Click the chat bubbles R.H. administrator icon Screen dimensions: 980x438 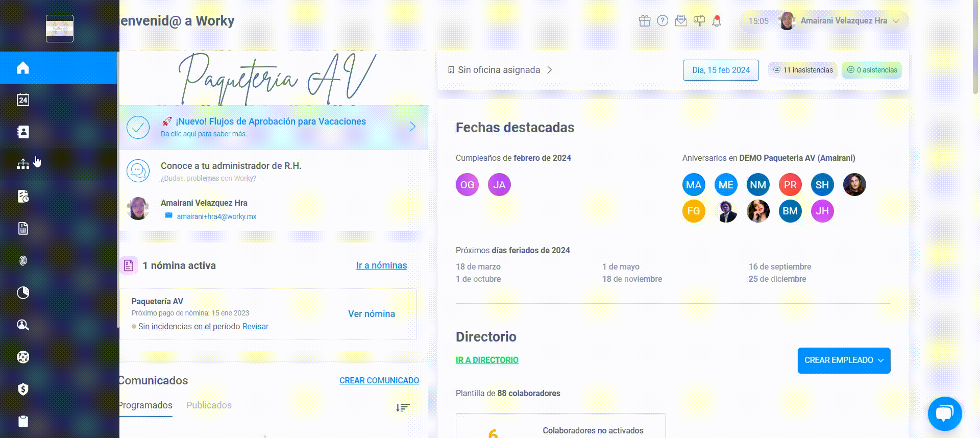click(x=138, y=171)
